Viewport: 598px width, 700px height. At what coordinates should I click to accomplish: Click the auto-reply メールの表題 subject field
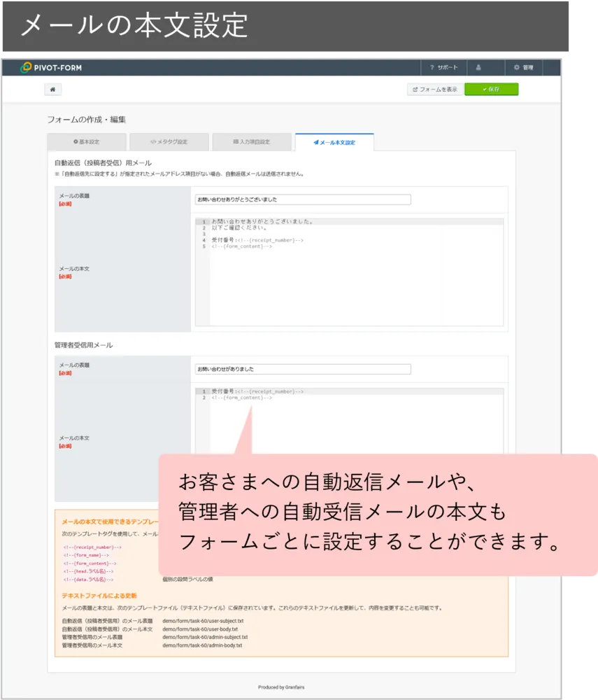(303, 199)
